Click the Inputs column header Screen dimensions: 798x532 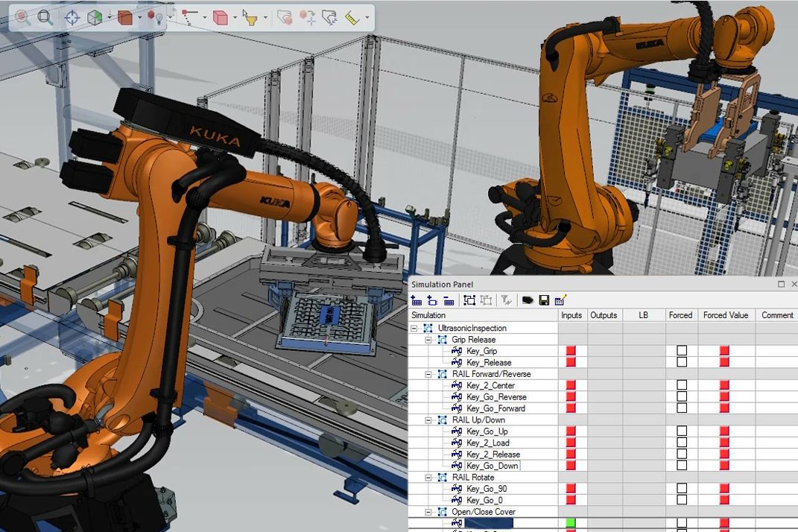click(572, 315)
